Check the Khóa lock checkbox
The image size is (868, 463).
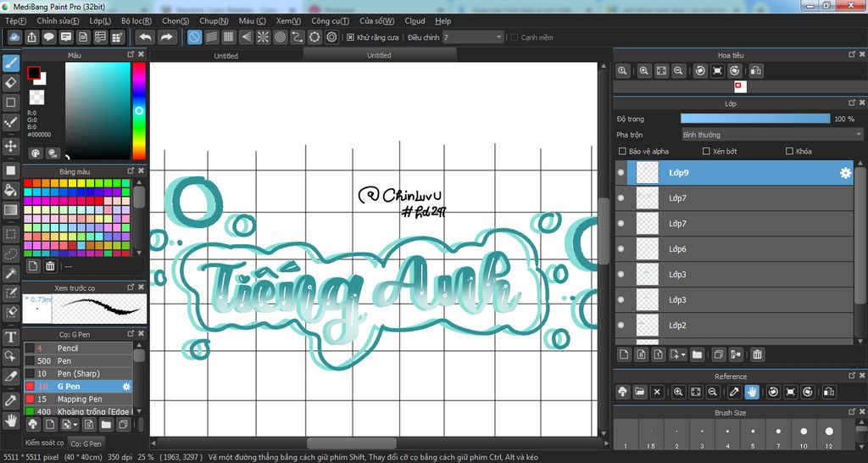coord(789,151)
